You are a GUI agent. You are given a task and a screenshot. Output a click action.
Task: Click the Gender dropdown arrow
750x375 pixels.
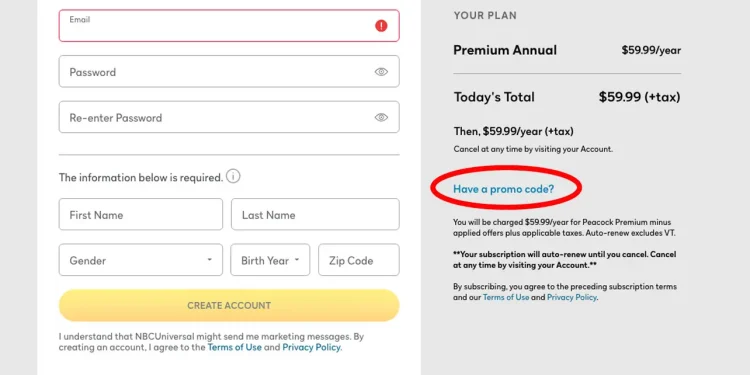tap(210, 260)
